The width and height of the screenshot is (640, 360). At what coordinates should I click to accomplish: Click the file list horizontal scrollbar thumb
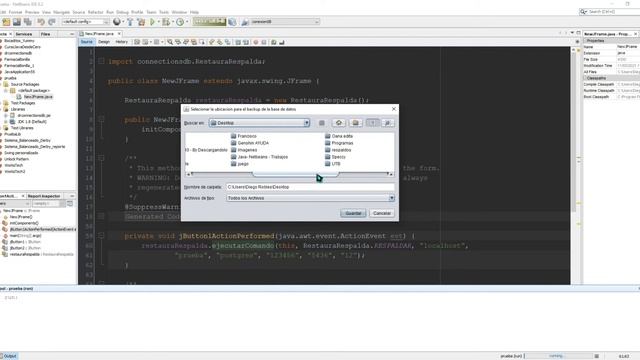click(x=296, y=174)
